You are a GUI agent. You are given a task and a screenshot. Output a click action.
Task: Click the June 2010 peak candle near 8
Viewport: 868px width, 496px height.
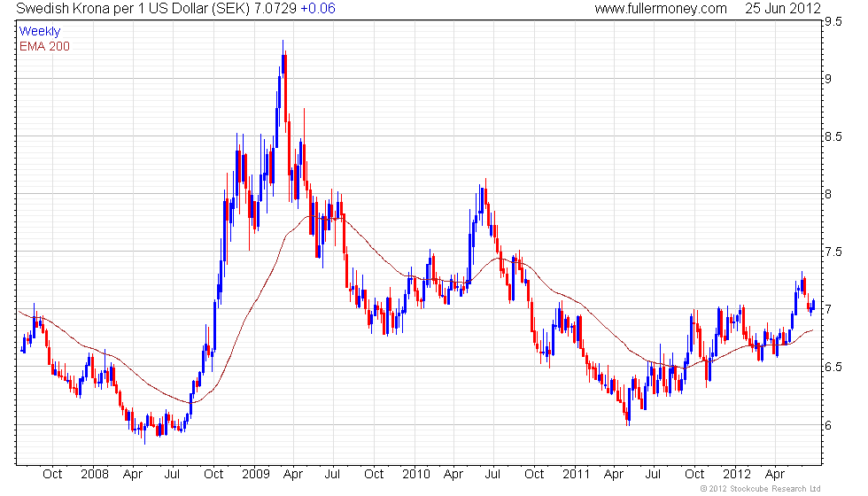point(485,195)
